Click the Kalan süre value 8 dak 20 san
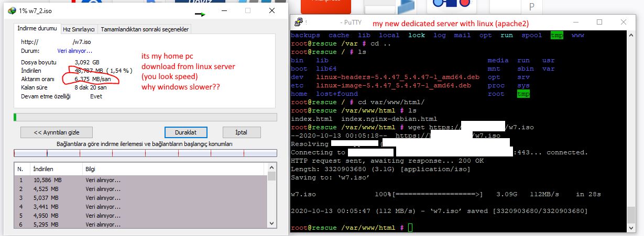This screenshot has width=644, height=236. tap(92, 87)
